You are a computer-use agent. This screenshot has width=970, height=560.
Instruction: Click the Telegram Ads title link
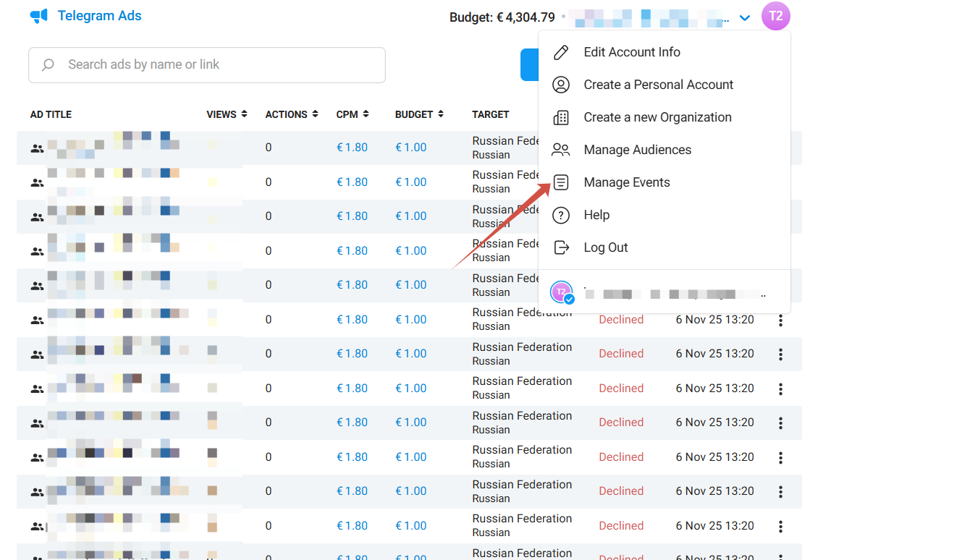99,16
